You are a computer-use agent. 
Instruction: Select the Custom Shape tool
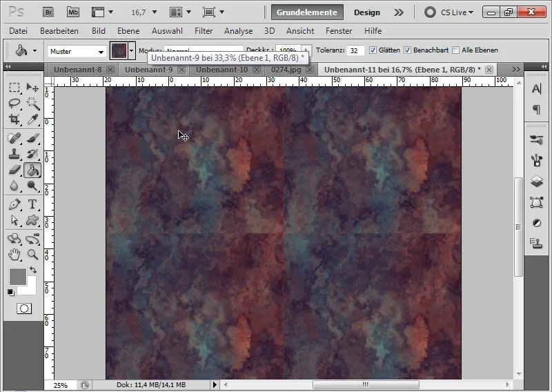(32, 220)
